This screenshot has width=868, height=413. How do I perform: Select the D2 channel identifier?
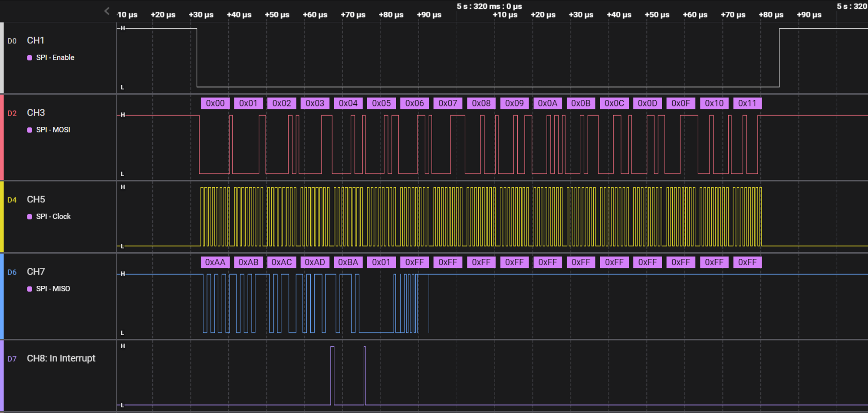(x=12, y=113)
